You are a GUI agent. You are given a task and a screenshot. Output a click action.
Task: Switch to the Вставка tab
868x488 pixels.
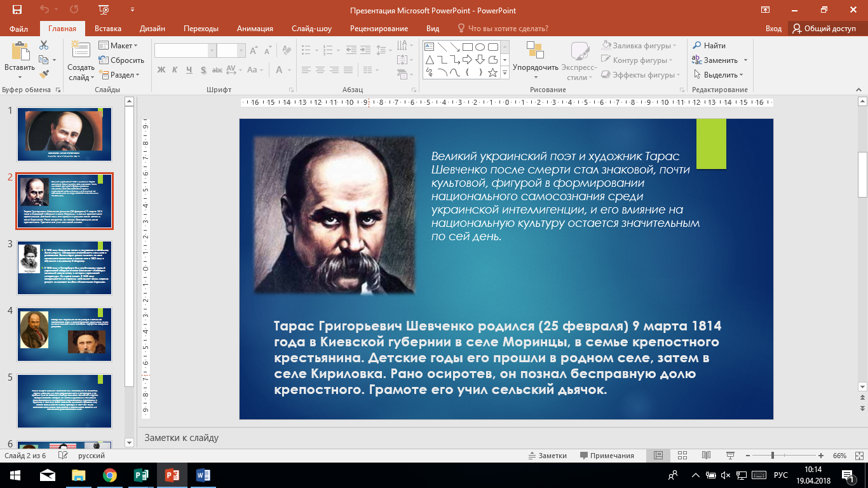(108, 29)
